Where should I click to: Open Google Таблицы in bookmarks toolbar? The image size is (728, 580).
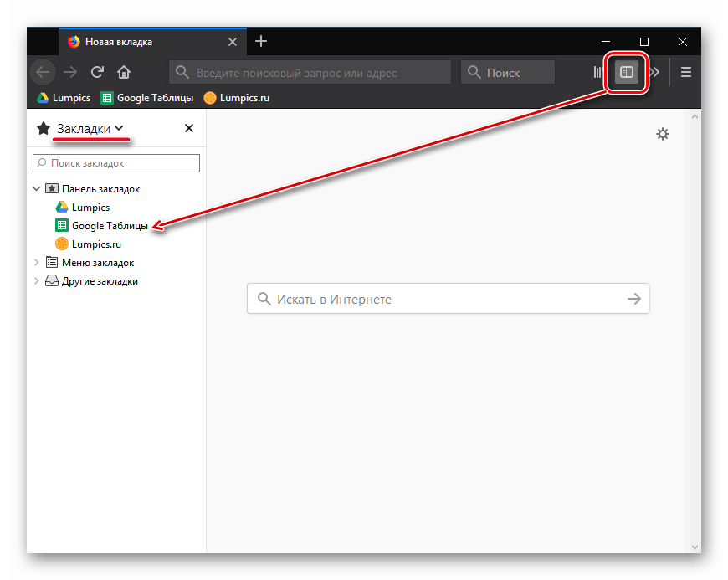click(x=147, y=98)
